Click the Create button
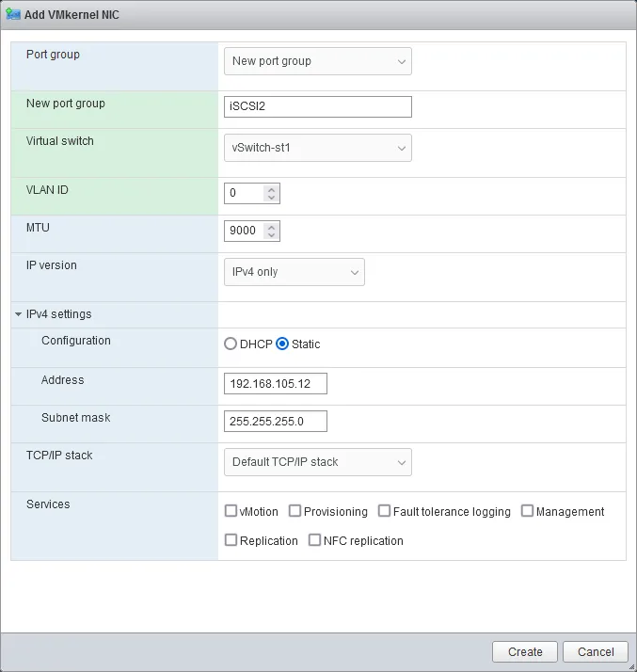Screen dimensions: 637x672 click(525, 651)
